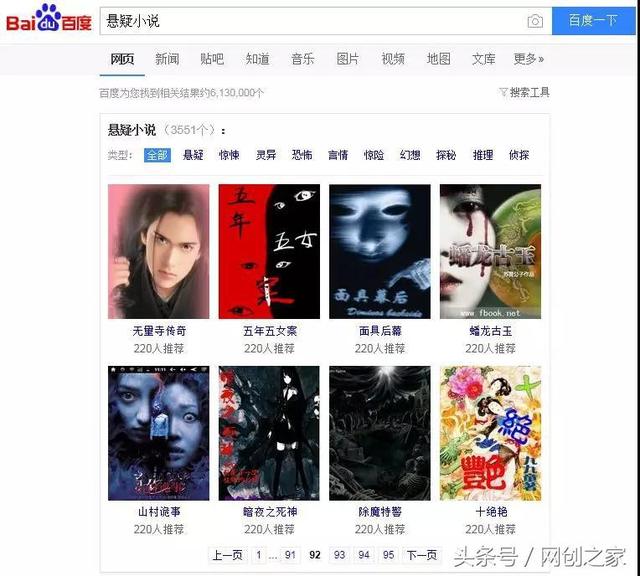Click the 百度一下 search button
Viewport: 640px width, 576px height.
pos(593,20)
